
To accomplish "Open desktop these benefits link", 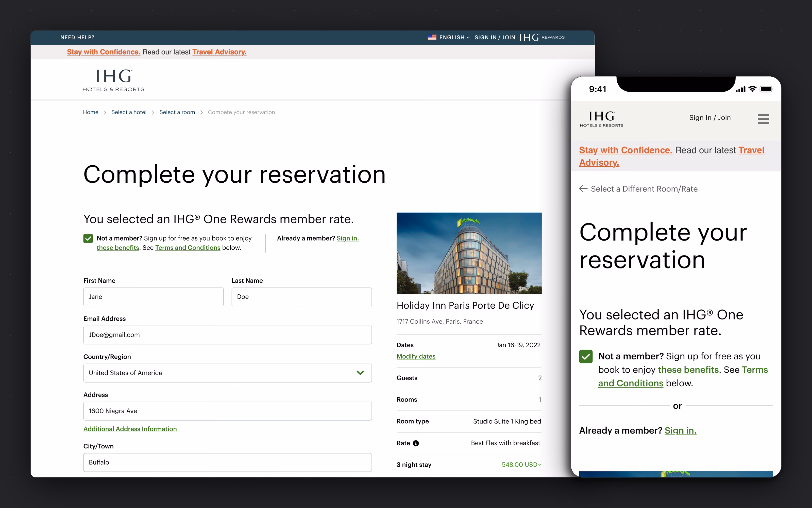I will point(118,248).
